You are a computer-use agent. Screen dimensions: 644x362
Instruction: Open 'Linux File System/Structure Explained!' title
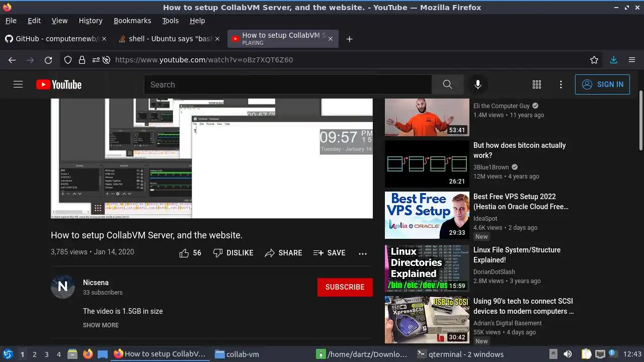click(x=517, y=255)
